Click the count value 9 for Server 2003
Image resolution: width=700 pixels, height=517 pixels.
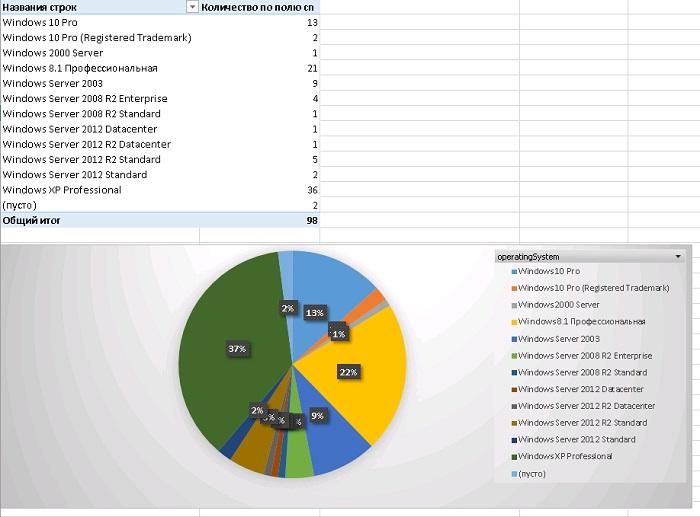pos(315,83)
